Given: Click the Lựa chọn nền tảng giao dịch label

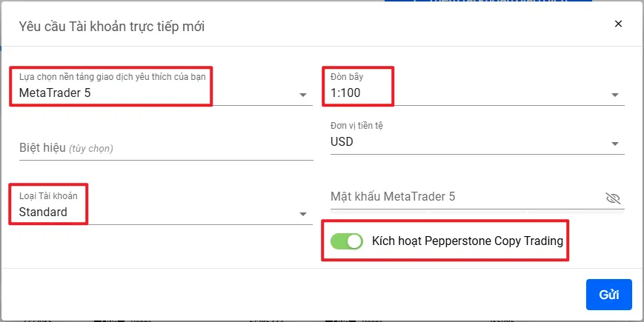Looking at the screenshot, I should pyautogui.click(x=112, y=76).
